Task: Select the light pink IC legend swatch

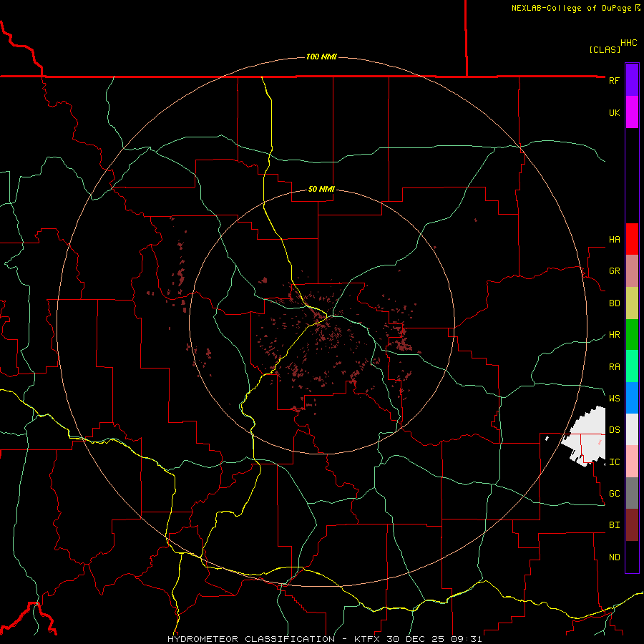Action: (x=632, y=462)
